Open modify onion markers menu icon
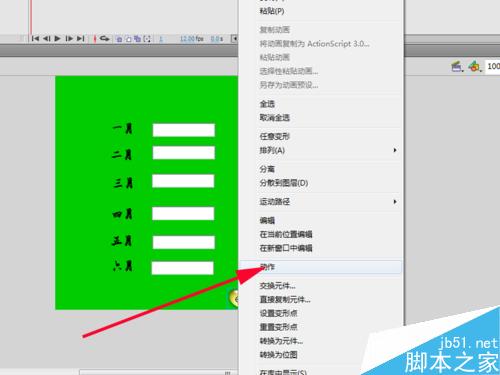 tap(147, 39)
